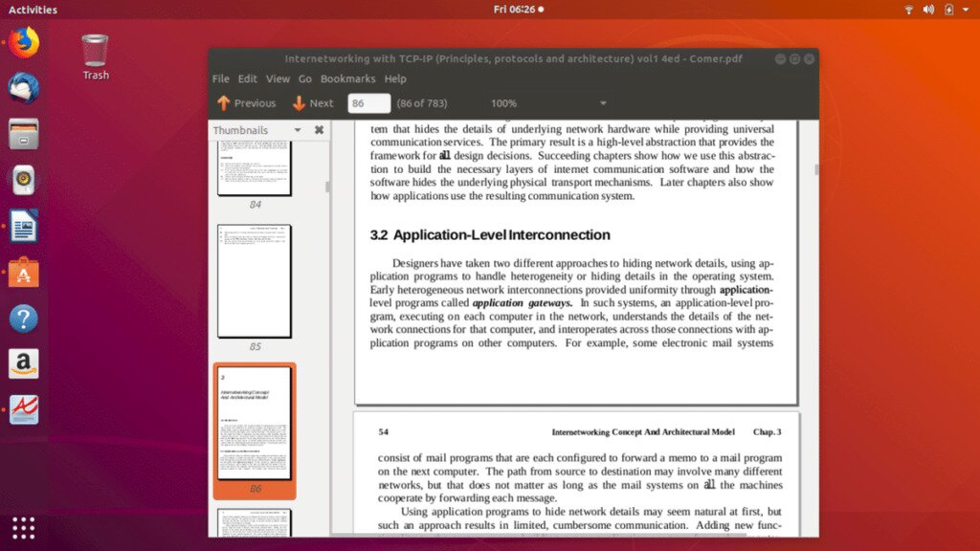
Task: Close the Thumbnails sidebar via X icon
Action: 319,129
